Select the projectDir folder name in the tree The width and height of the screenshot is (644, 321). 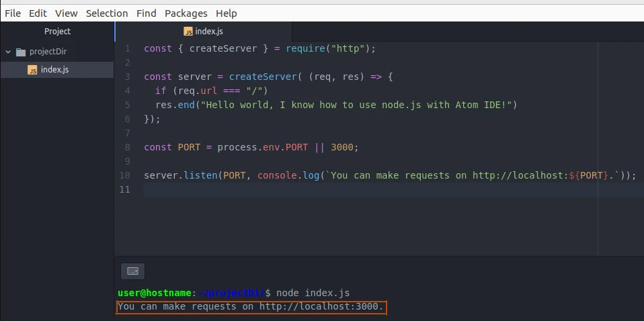click(x=48, y=52)
